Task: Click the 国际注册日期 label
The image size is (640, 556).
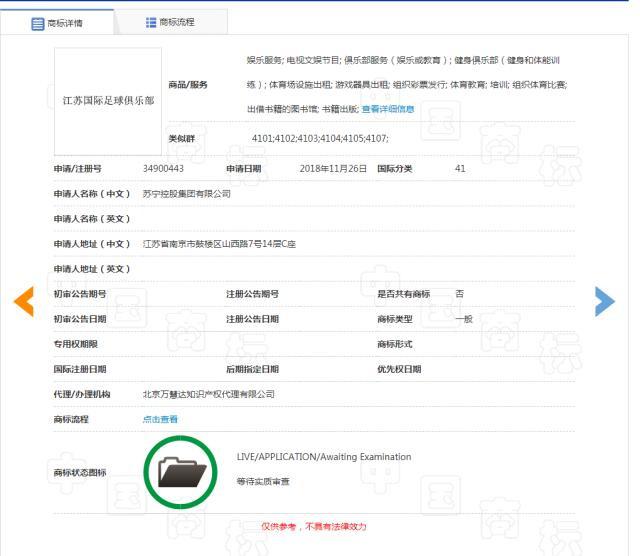Action: (x=80, y=369)
